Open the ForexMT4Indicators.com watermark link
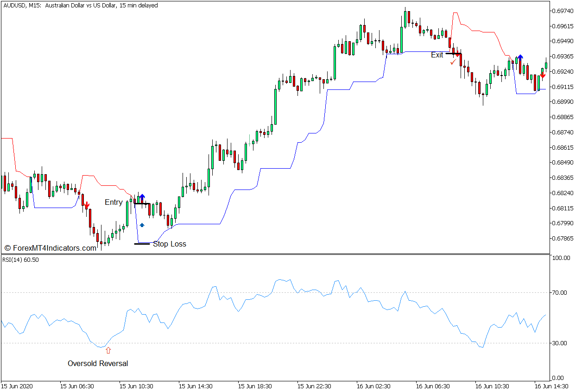The width and height of the screenshot is (582, 392). point(50,248)
